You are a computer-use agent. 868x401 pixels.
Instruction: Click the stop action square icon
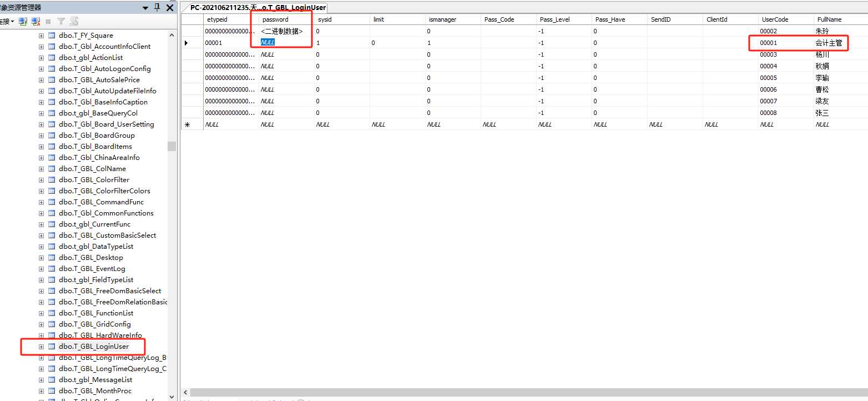tap(48, 21)
